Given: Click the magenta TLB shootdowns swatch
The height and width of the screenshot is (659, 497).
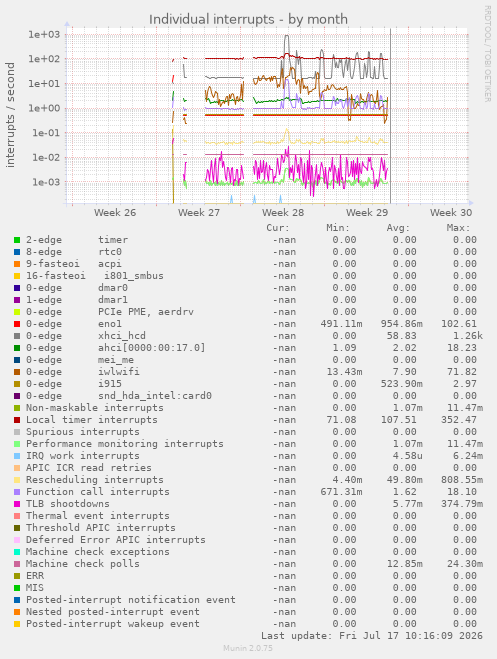Looking at the screenshot, I should pos(17,504).
